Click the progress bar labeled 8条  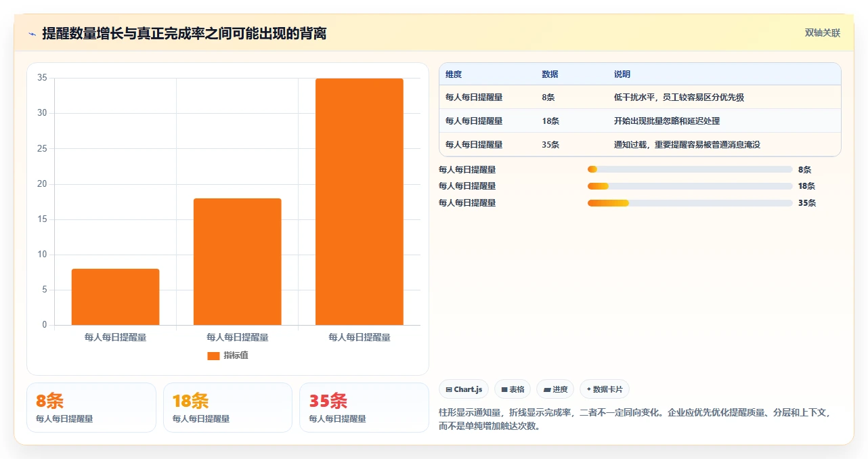[x=690, y=169]
